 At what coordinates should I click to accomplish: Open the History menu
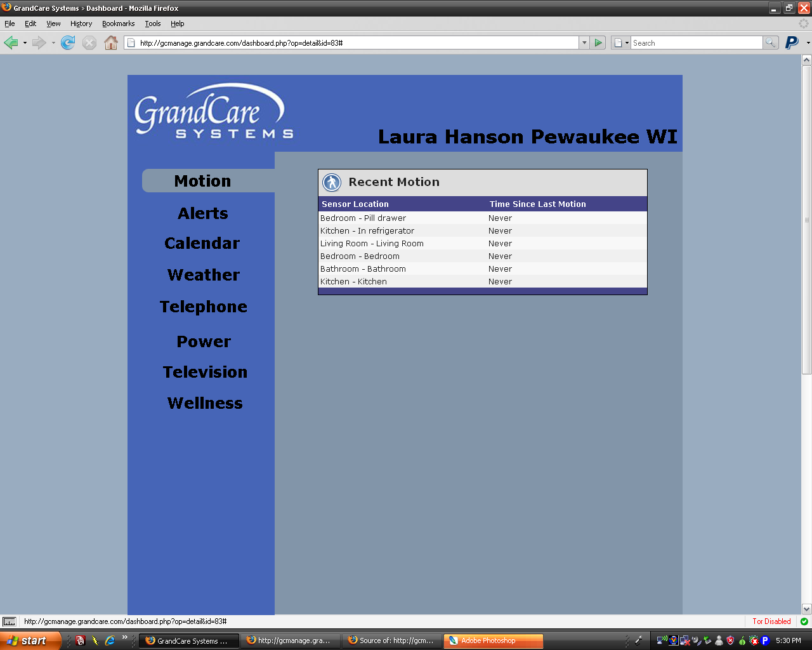pos(81,23)
